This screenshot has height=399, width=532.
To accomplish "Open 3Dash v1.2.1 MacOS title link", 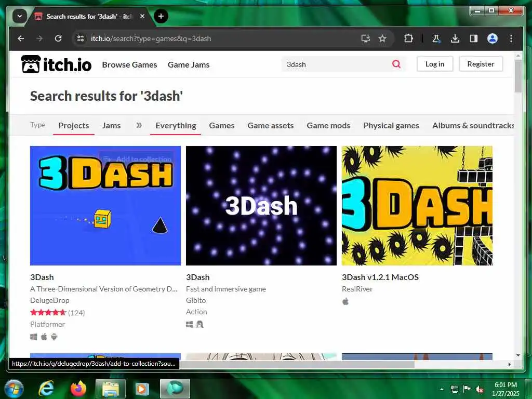I will (x=380, y=277).
